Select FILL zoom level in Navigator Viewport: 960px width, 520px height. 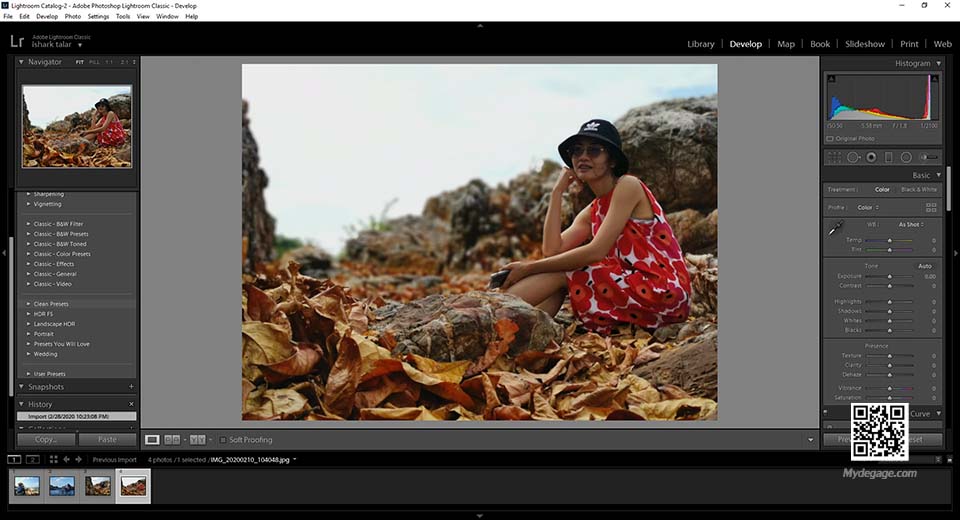pos(94,62)
